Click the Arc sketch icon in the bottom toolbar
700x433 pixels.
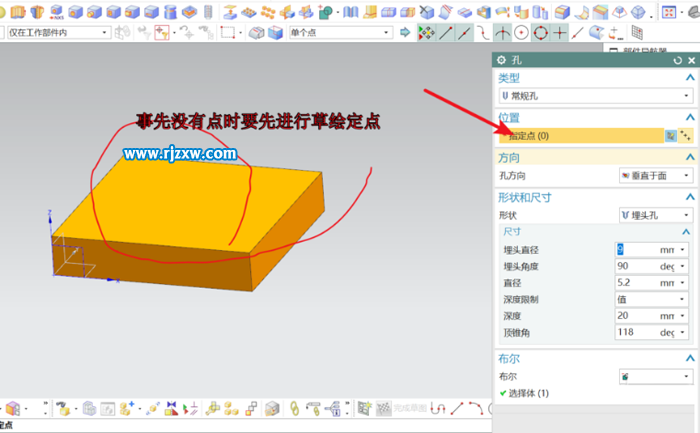pyautogui.click(x=476, y=408)
